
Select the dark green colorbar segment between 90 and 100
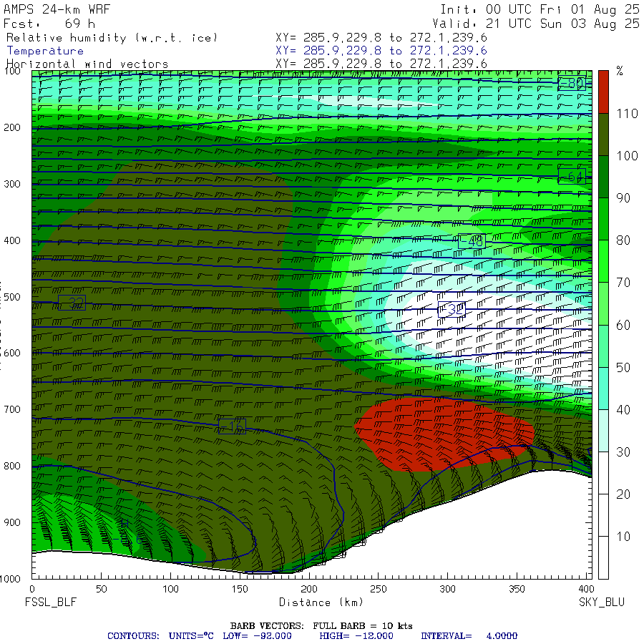click(x=603, y=177)
